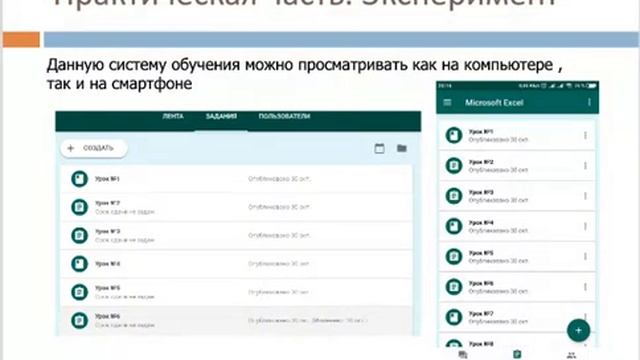Tap assignment icon of Урок №7 in phone list
This screenshot has height=360, width=640.
453,317
